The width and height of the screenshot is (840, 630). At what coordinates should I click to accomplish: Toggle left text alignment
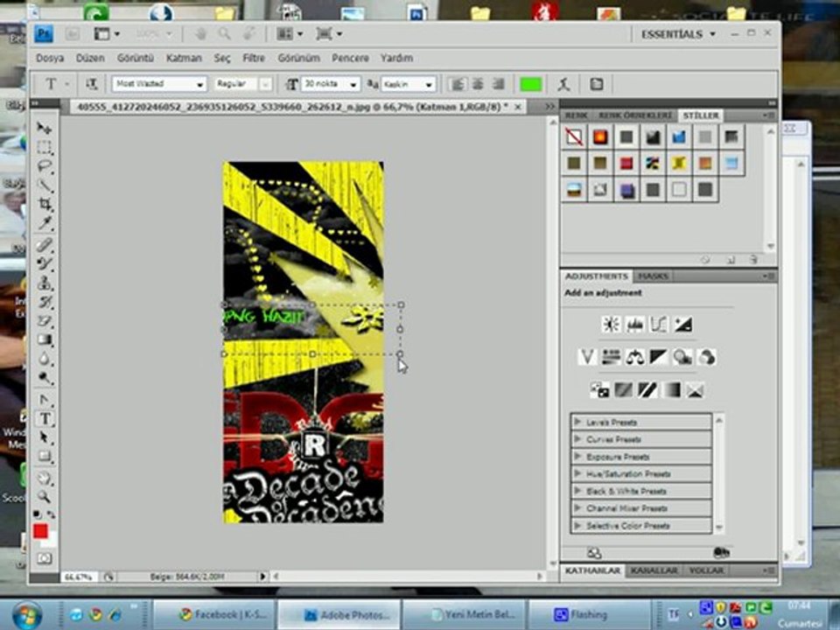(457, 84)
